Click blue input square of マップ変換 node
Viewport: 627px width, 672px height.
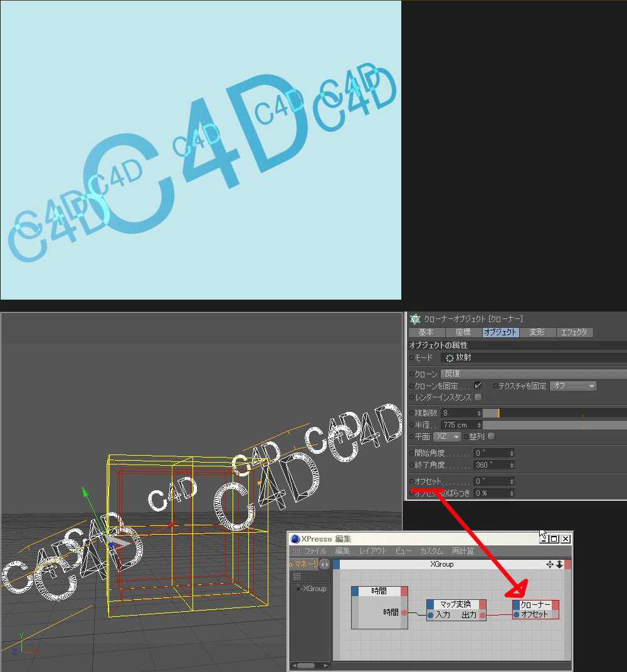pos(430,604)
